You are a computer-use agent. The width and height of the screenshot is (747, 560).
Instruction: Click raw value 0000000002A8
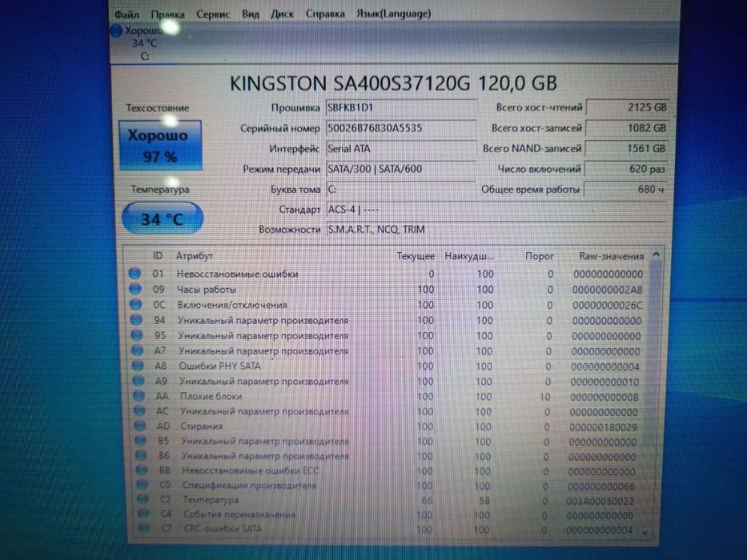608,290
